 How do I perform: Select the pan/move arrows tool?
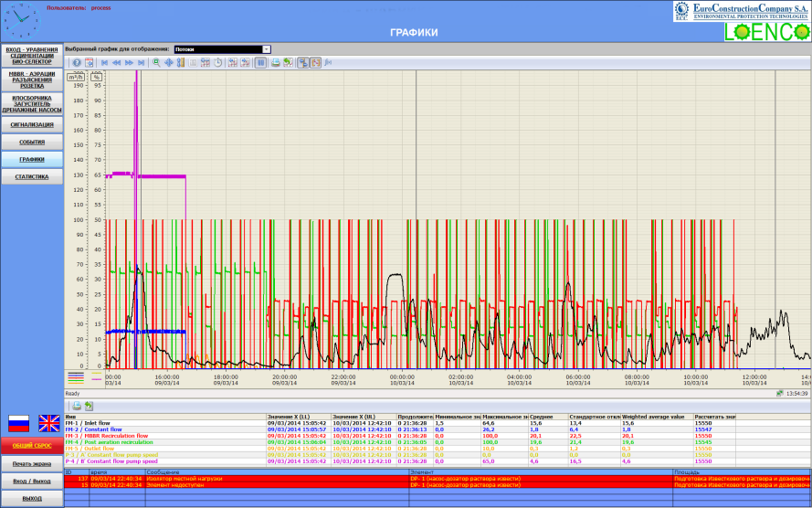pyautogui.click(x=169, y=62)
